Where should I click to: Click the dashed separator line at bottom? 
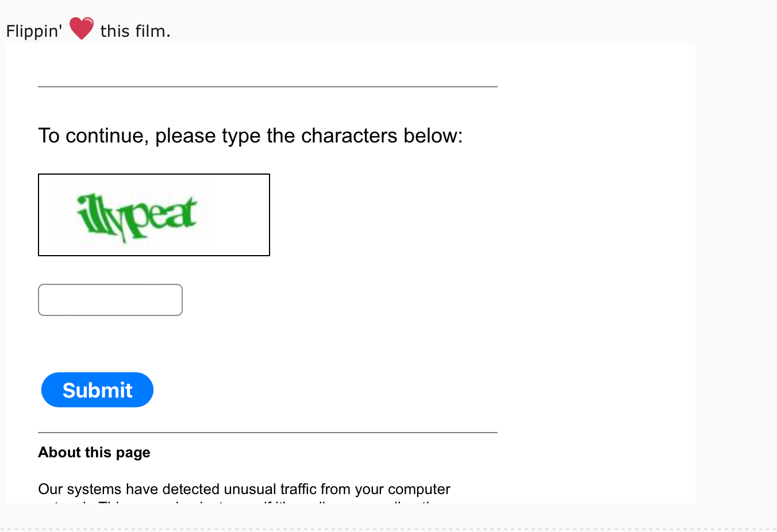(x=388, y=529)
